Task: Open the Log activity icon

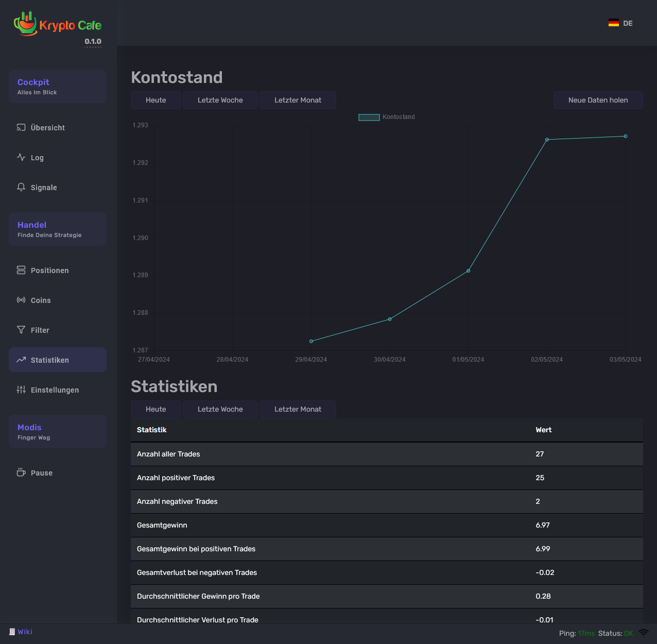Action: pos(21,158)
